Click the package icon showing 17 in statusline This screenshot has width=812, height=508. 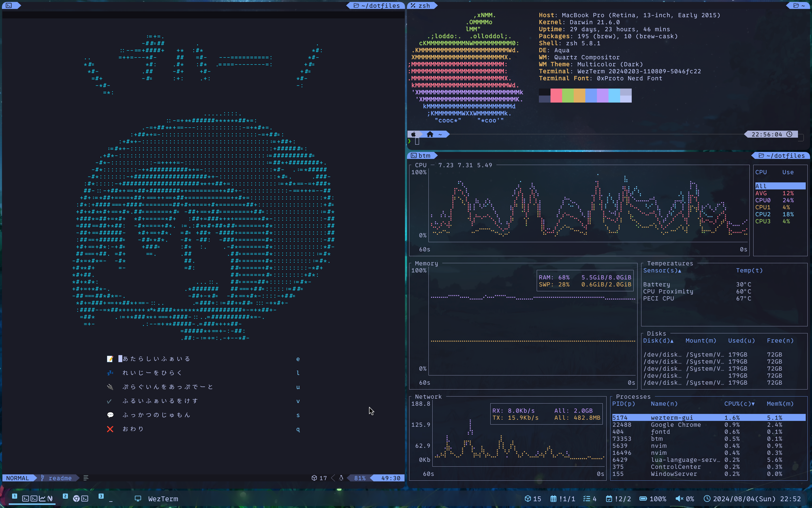point(314,478)
